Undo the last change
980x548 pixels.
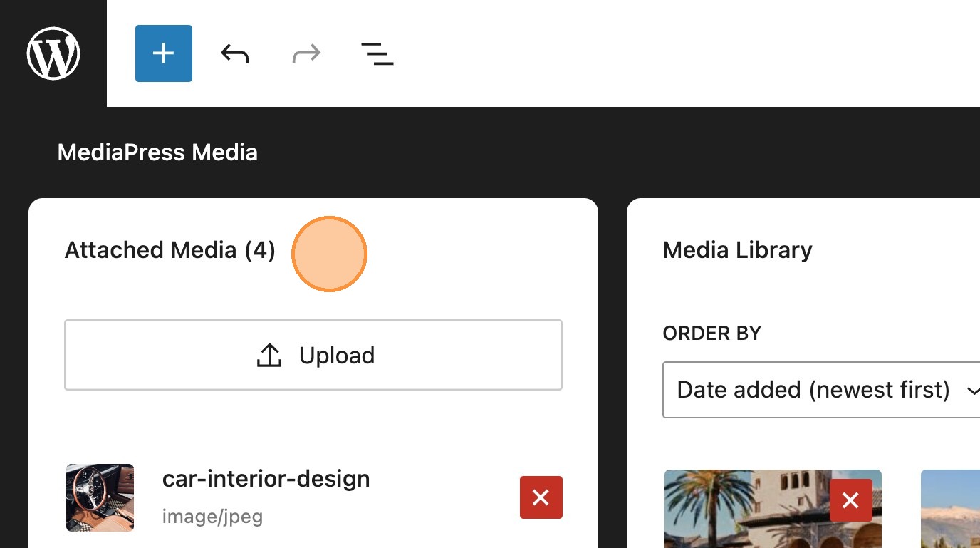(235, 53)
